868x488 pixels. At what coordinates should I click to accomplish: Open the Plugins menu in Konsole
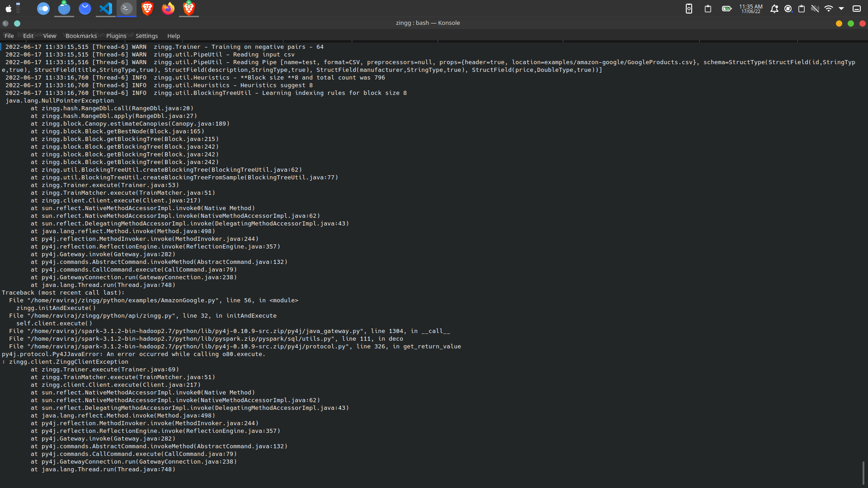click(x=116, y=36)
